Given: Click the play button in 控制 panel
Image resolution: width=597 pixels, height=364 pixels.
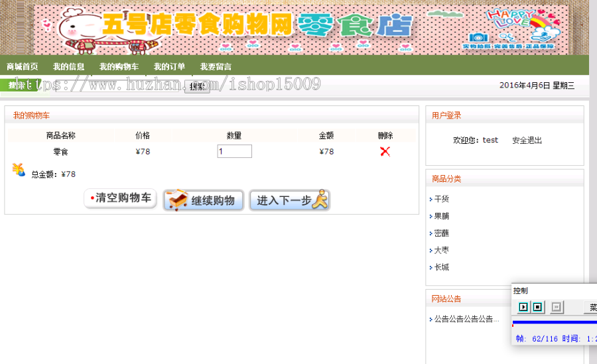Looking at the screenshot, I should (x=523, y=307).
